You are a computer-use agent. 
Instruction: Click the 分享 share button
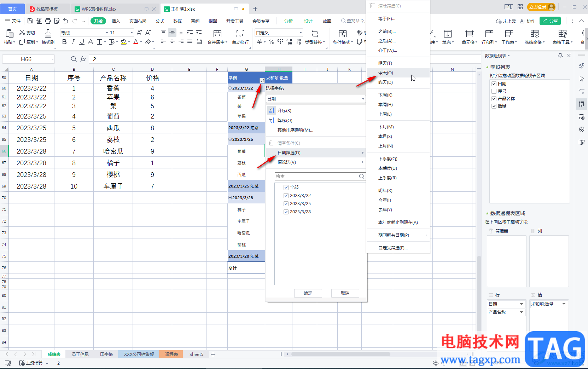tap(550, 21)
